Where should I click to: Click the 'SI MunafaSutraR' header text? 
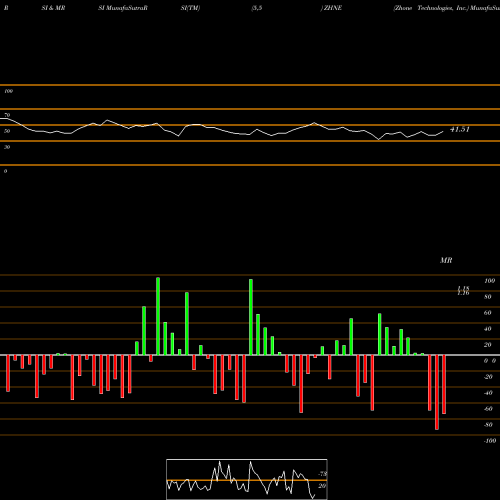123,8
